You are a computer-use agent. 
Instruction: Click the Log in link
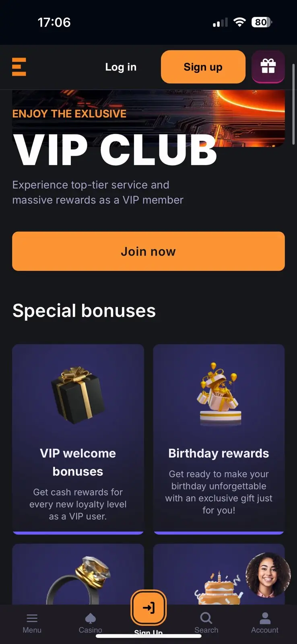click(121, 67)
